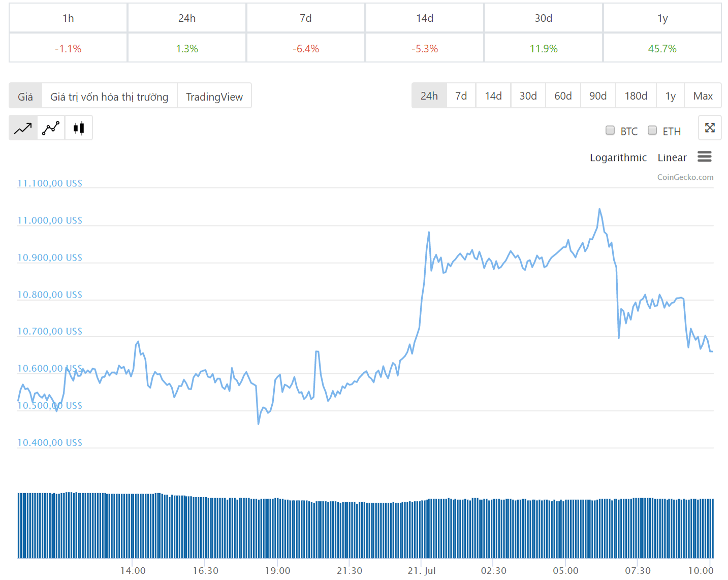This screenshot has height=580, width=728.
Task: Click the price line's lowest dip
Action: pos(258,424)
